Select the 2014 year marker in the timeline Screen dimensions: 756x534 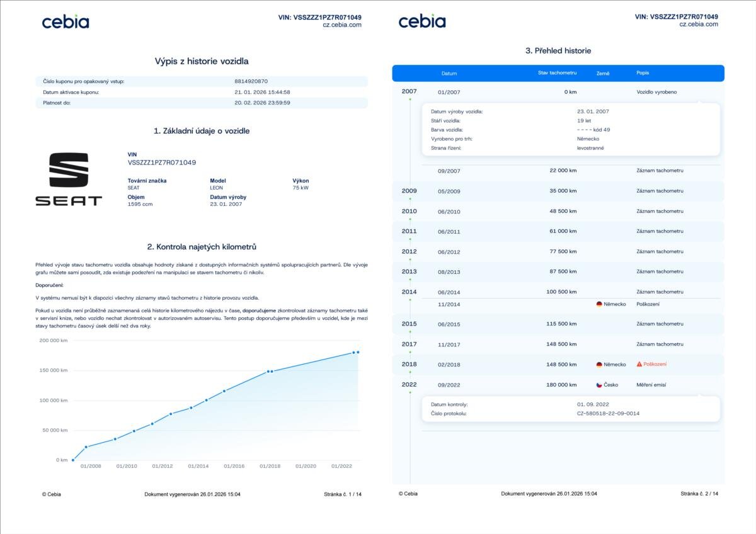(409, 292)
